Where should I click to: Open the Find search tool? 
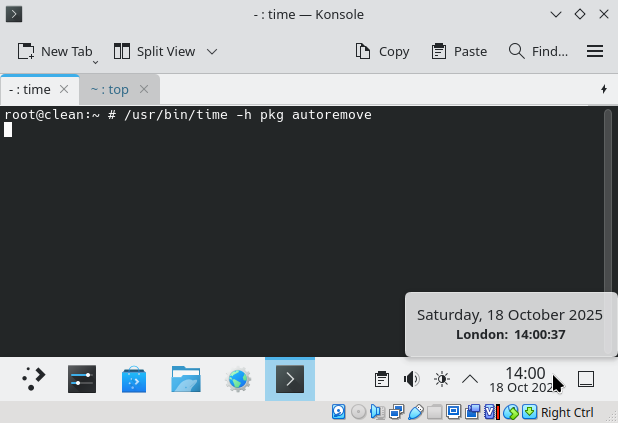click(x=538, y=51)
